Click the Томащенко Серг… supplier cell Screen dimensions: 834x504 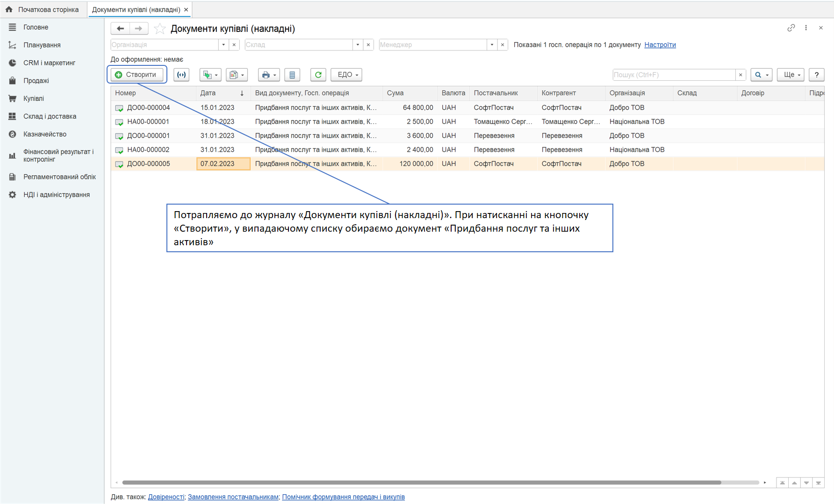click(503, 121)
